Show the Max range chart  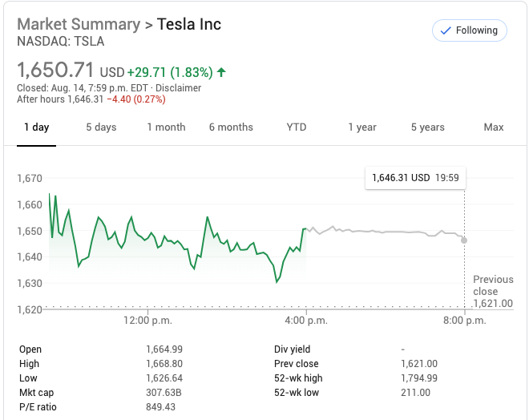click(x=494, y=127)
